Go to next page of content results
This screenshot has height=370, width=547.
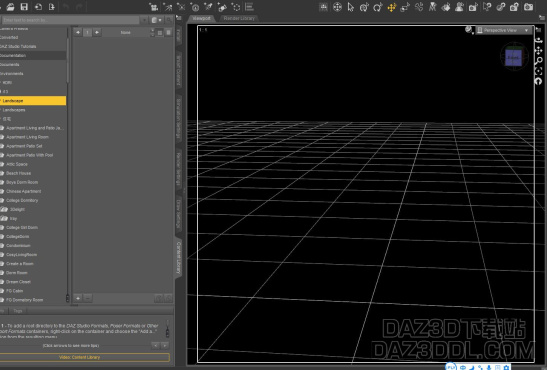(97, 32)
